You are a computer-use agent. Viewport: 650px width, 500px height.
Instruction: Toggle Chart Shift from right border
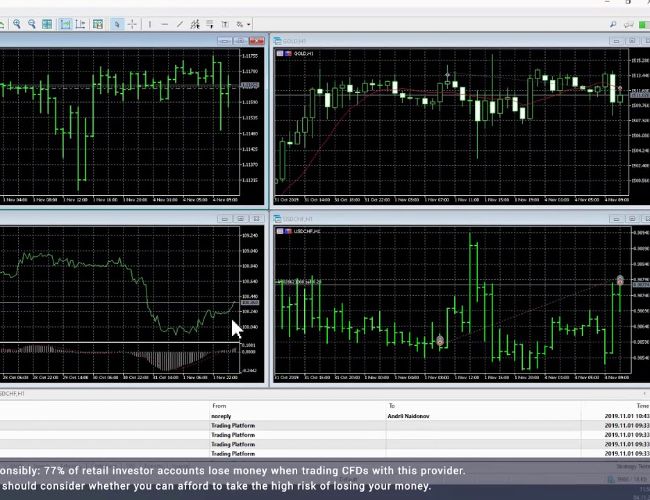79,24
